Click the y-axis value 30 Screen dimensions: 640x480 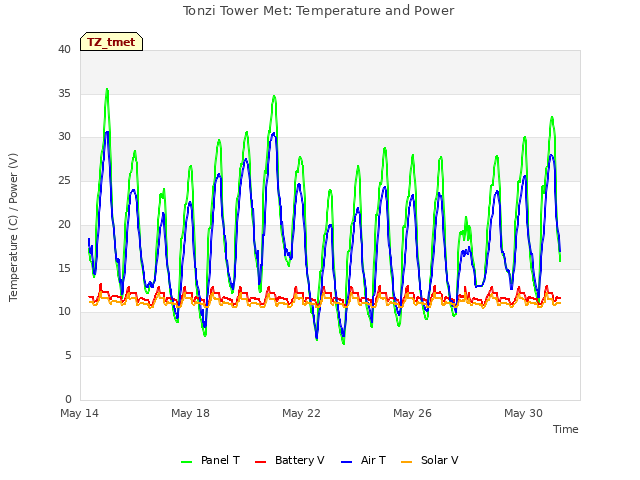click(64, 137)
